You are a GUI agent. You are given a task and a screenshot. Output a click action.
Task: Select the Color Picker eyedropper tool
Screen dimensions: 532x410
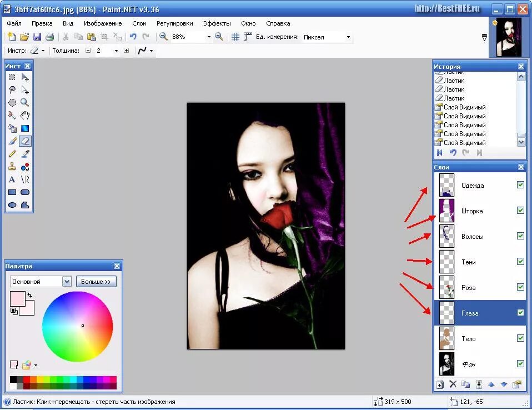click(25, 154)
